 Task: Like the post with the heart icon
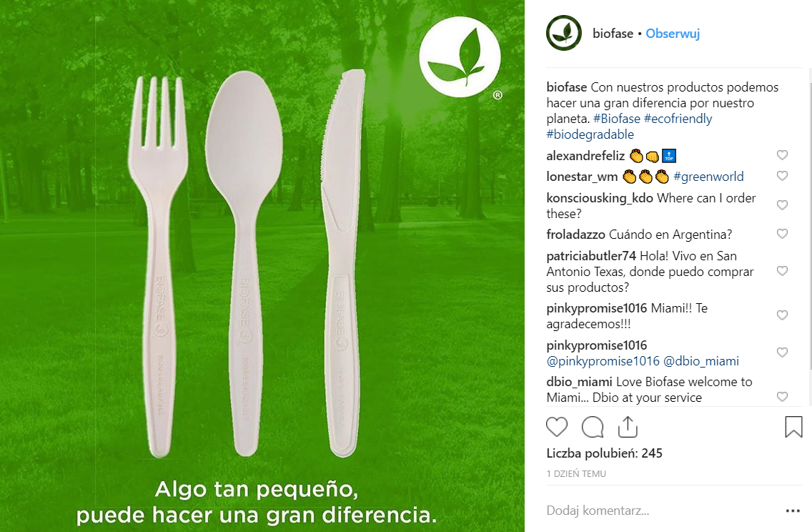(557, 427)
